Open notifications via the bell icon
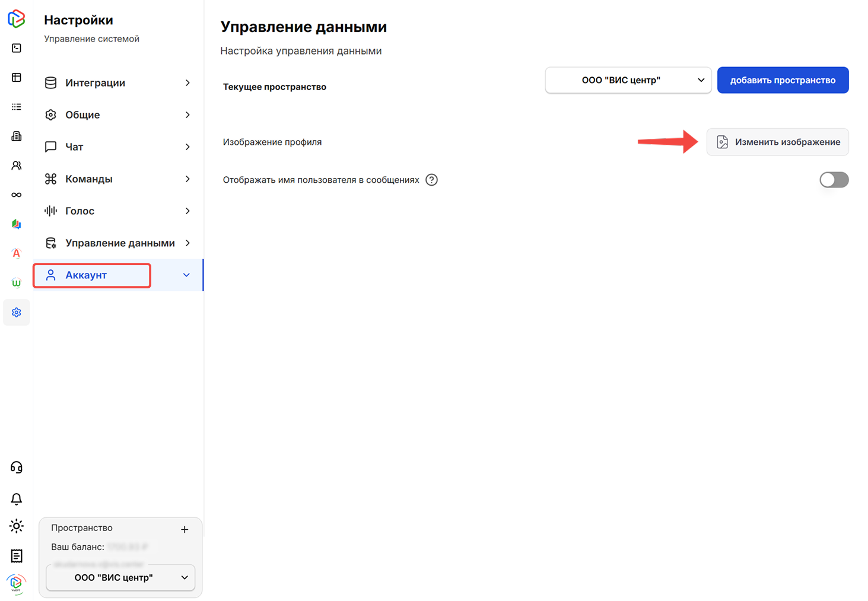The width and height of the screenshot is (868, 601). (x=16, y=499)
